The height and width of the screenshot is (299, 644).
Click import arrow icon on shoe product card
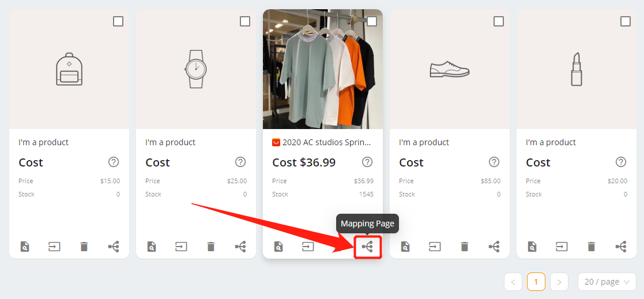(435, 247)
